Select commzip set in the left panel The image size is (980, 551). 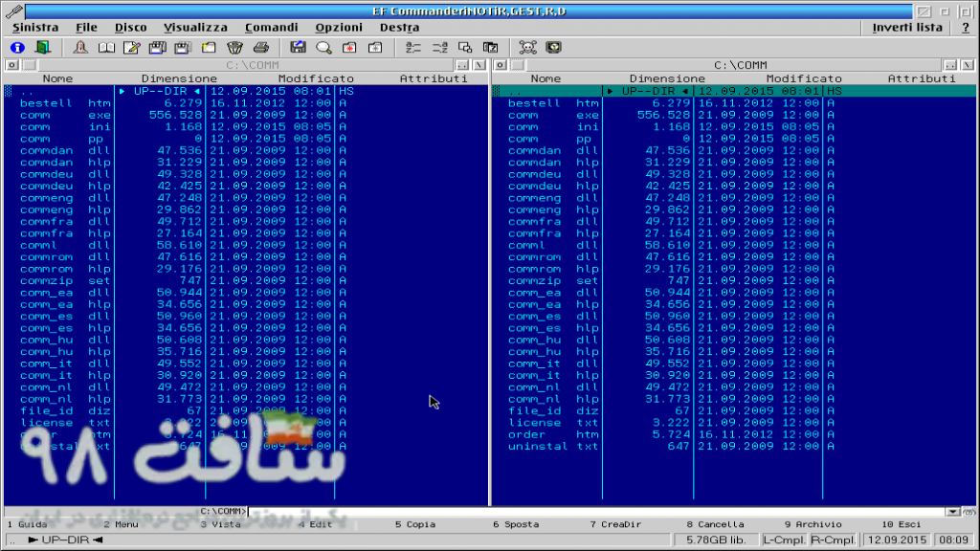click(245, 280)
